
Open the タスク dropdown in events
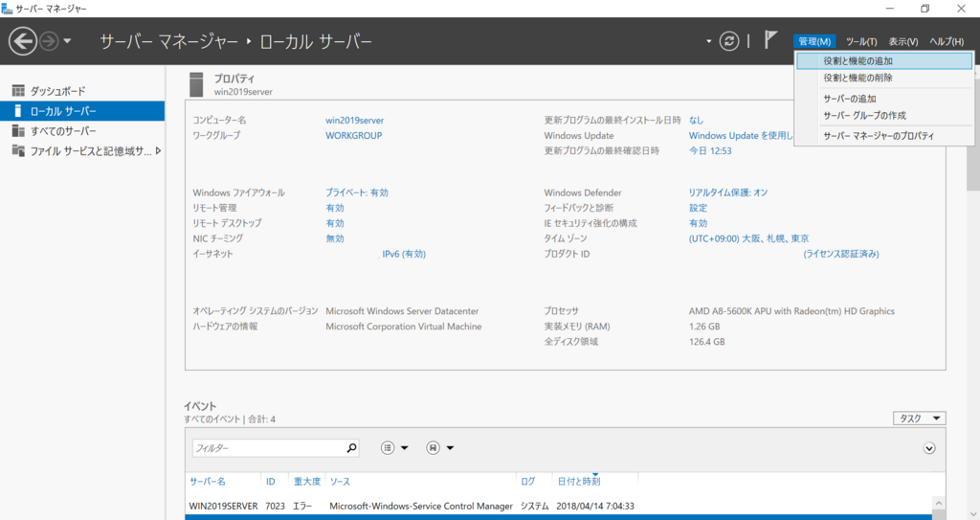920,418
